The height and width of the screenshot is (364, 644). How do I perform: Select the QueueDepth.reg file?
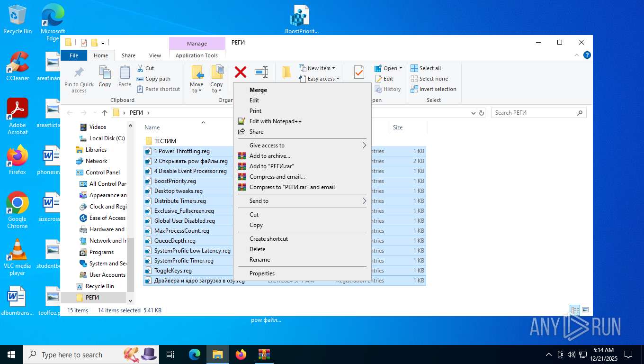pos(175,241)
